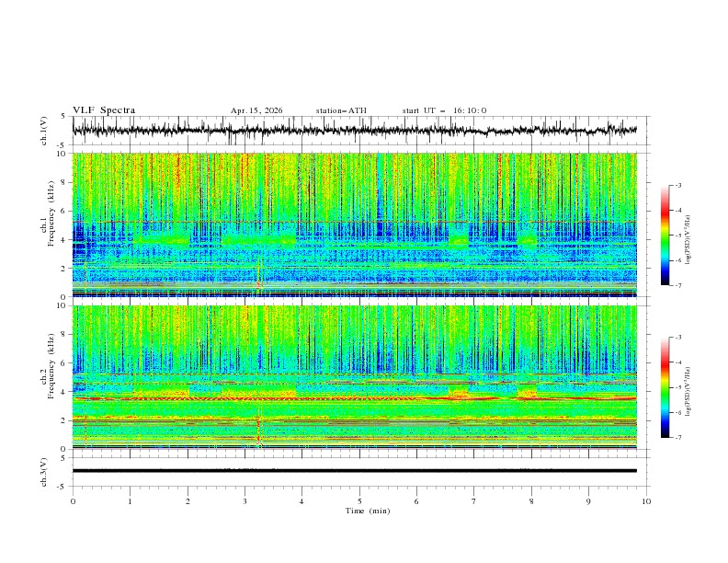Click the ch.2 'Frequency (kHz)' axis label
The height and width of the screenshot is (563, 728).
point(51,366)
